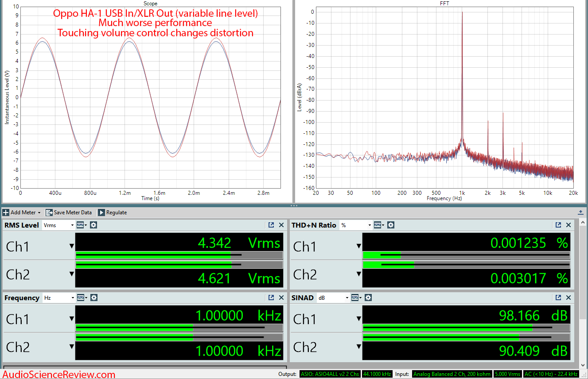Expand THD+N Ratio Ch1 triangle menu
588x379 pixels.
tap(358, 246)
